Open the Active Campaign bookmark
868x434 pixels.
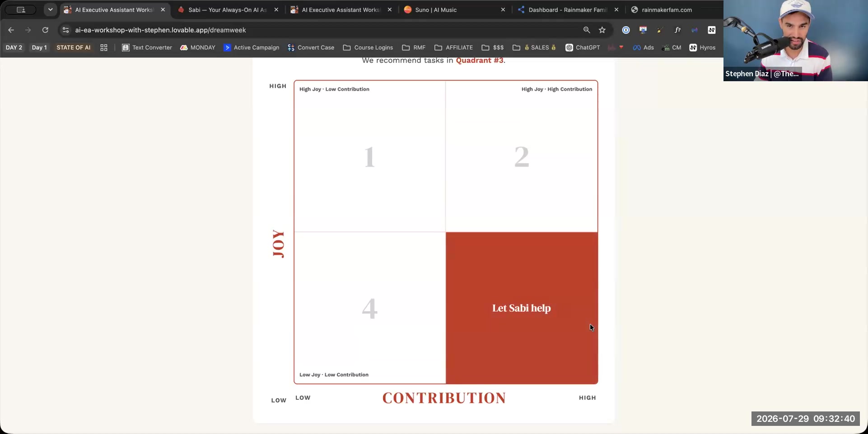tap(252, 48)
